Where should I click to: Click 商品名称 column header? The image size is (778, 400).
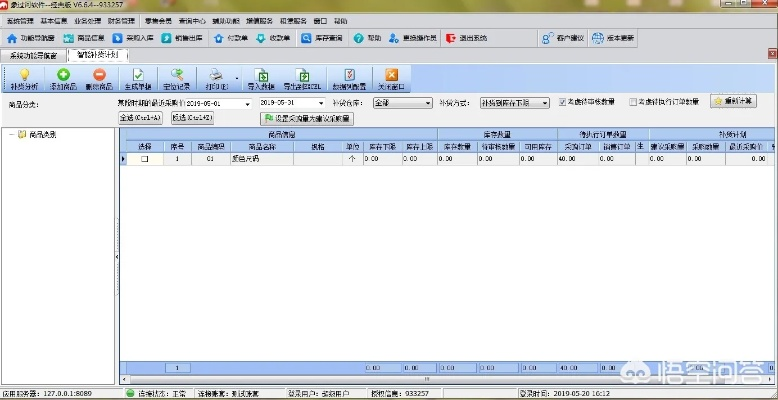pyautogui.click(x=262, y=146)
